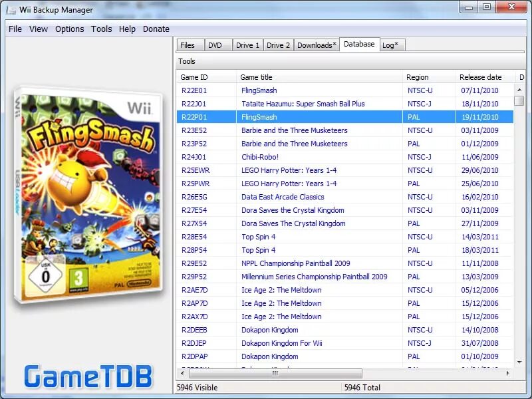Close the Wii Backup Manager window
532x399 pixels.
point(511,7)
